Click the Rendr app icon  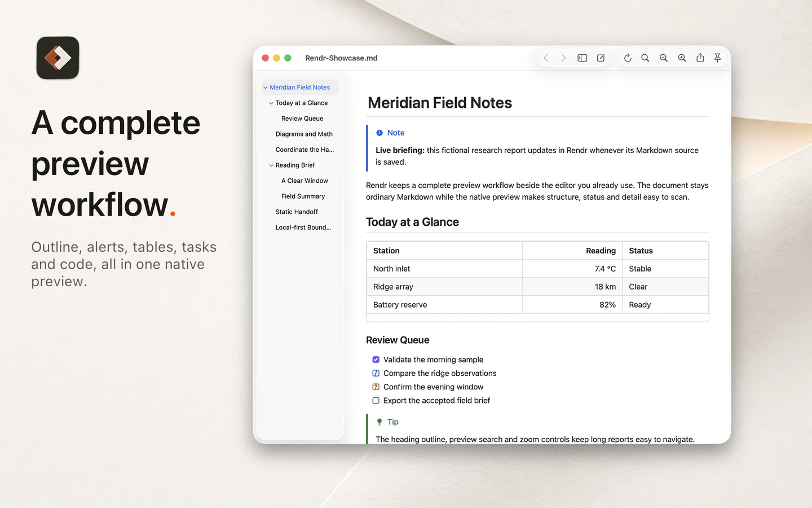coord(58,58)
